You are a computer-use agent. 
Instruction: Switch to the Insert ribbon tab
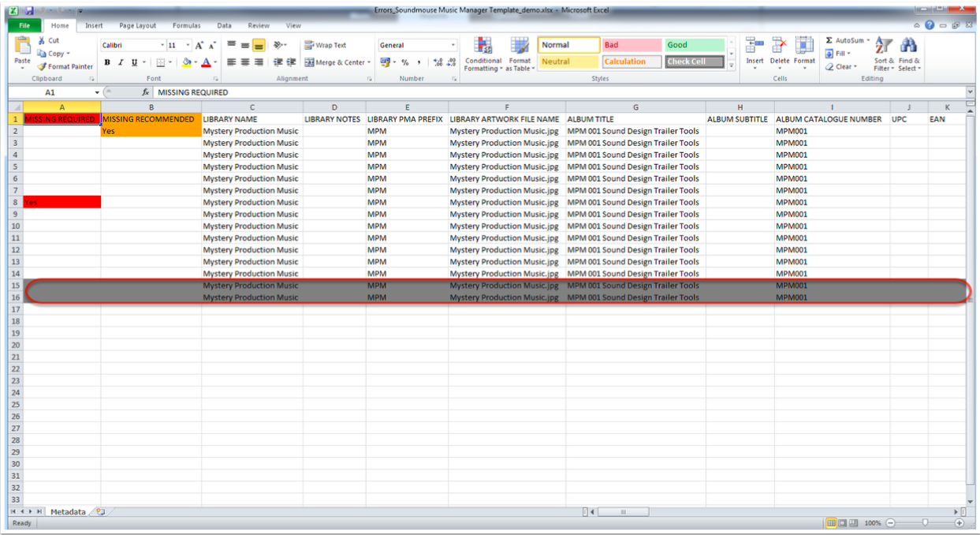pos(94,26)
